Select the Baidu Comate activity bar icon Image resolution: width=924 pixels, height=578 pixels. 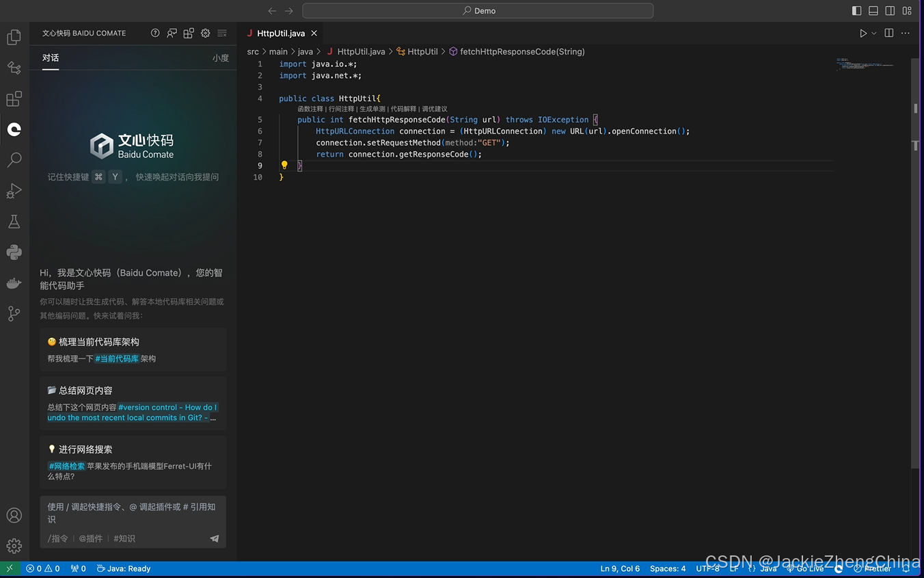(x=14, y=129)
